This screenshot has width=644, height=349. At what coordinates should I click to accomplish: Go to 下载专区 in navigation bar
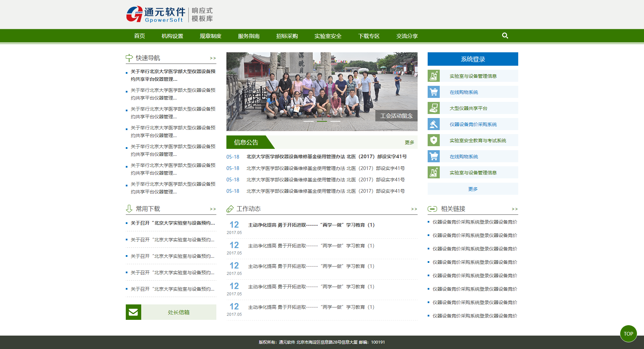pyautogui.click(x=369, y=36)
